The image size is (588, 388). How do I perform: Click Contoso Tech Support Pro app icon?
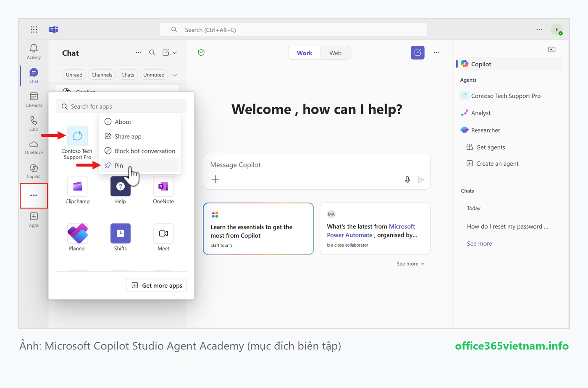(x=78, y=136)
